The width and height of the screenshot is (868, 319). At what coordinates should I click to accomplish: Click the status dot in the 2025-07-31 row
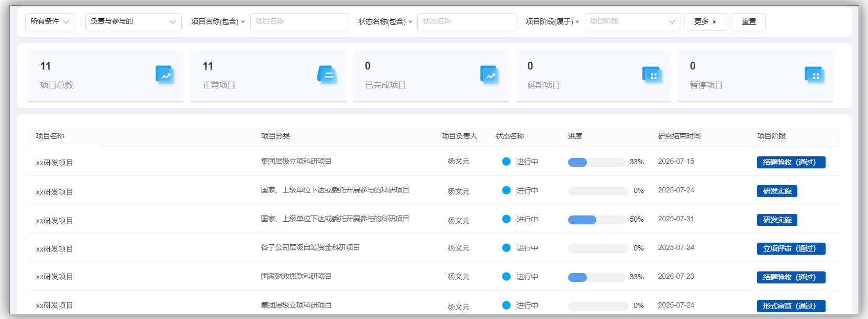click(x=506, y=219)
